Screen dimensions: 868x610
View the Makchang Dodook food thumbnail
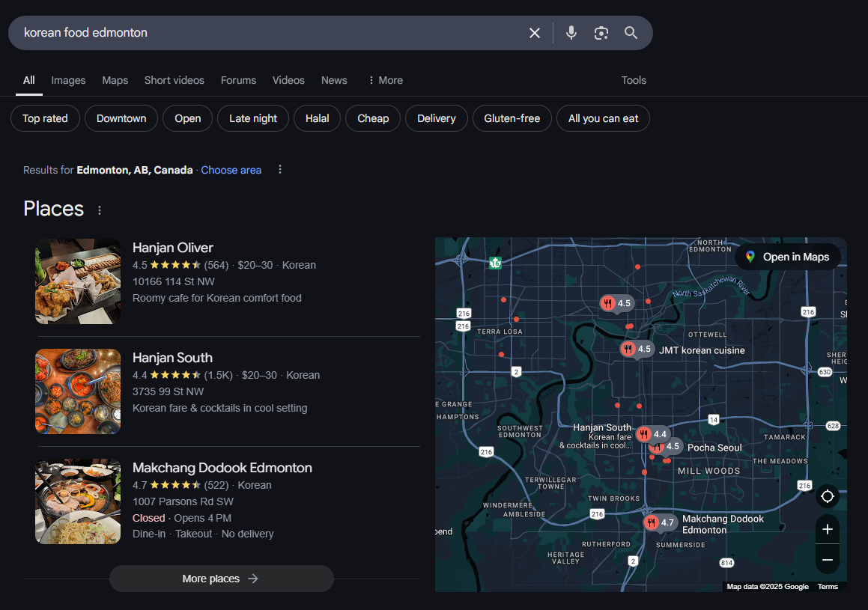[78, 501]
